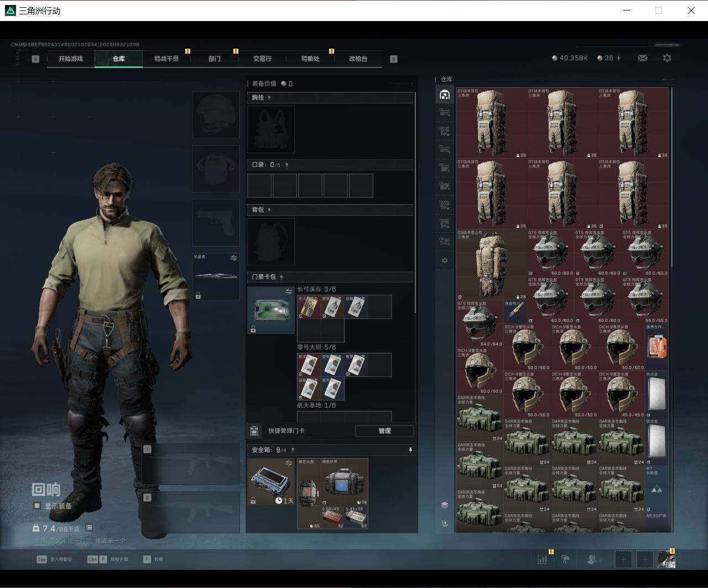
Task: Click the Delta Force app icon in title bar
Action: pyautogui.click(x=10, y=11)
